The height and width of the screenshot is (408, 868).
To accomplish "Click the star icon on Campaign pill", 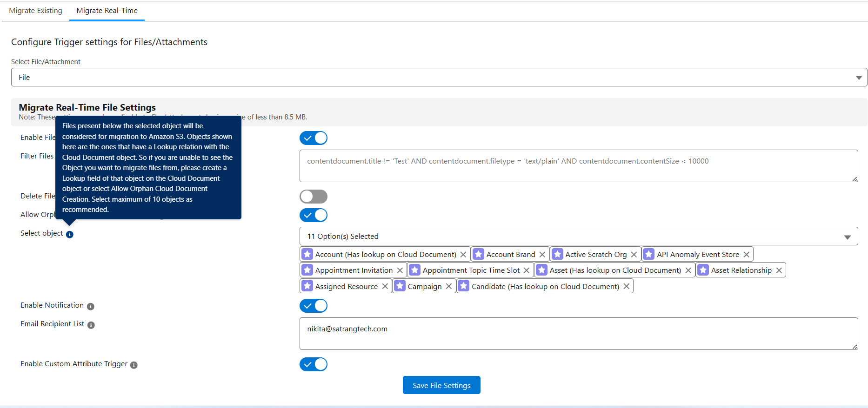I will tap(400, 286).
